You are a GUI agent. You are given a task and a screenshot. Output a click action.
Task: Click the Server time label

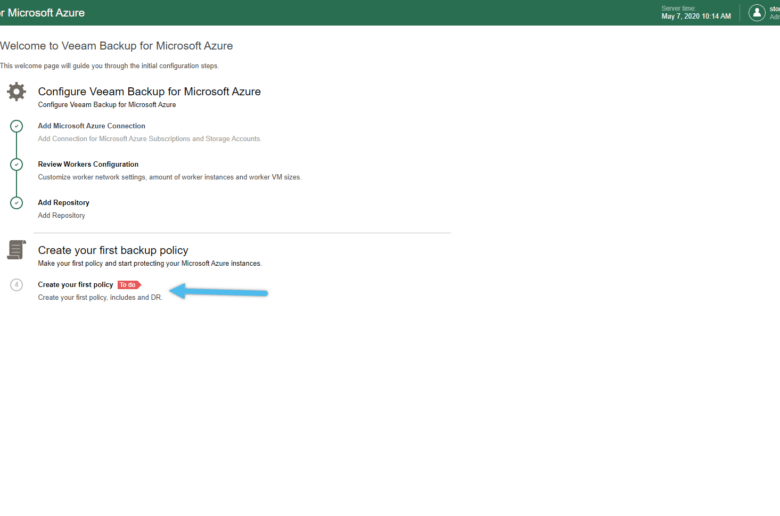(x=679, y=8)
